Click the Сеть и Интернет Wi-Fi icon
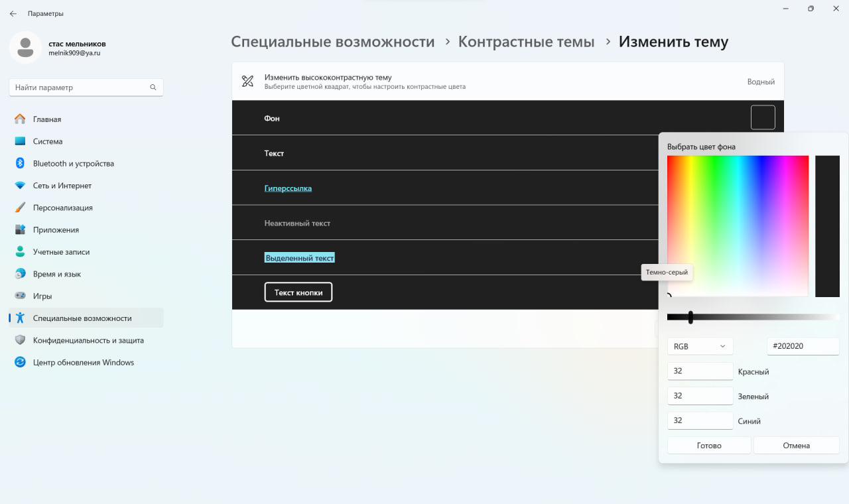 click(x=20, y=186)
